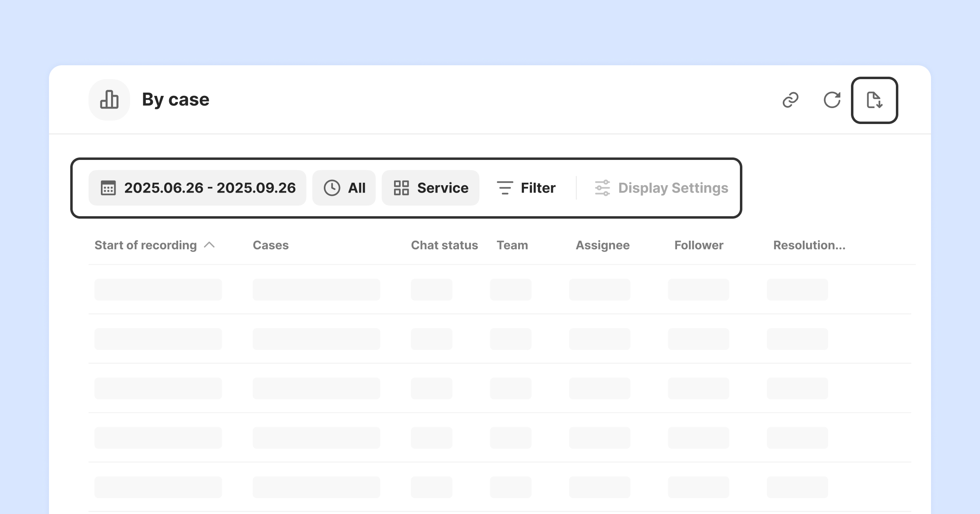This screenshot has height=514, width=980.
Task: Copy the report link with chain icon
Action: point(791,100)
